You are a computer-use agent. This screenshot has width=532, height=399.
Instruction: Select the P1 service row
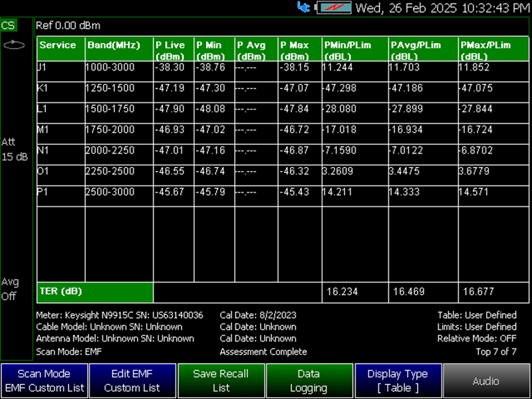pyautogui.click(x=283, y=196)
